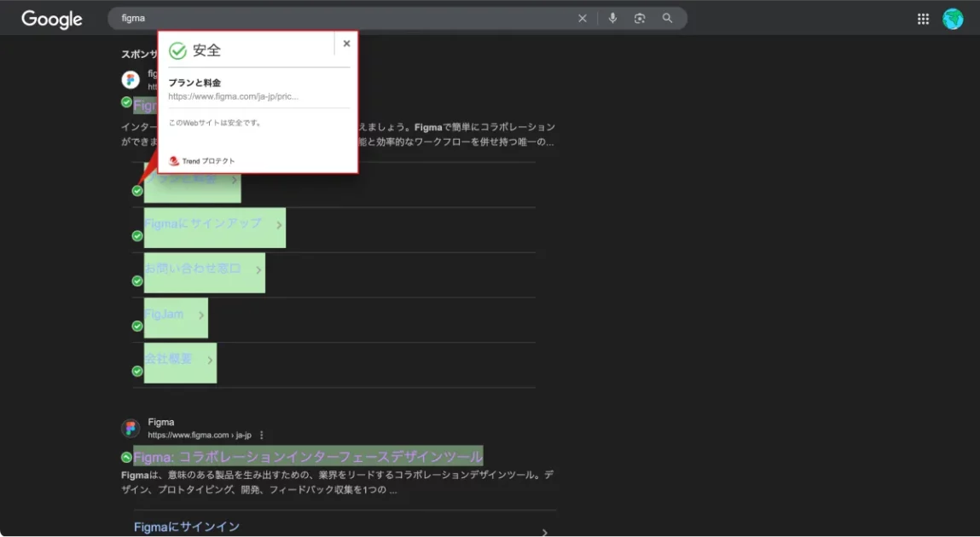
Task: Open the Figma: コラボレーションインターフェースデザインツール result
Action: [308, 457]
